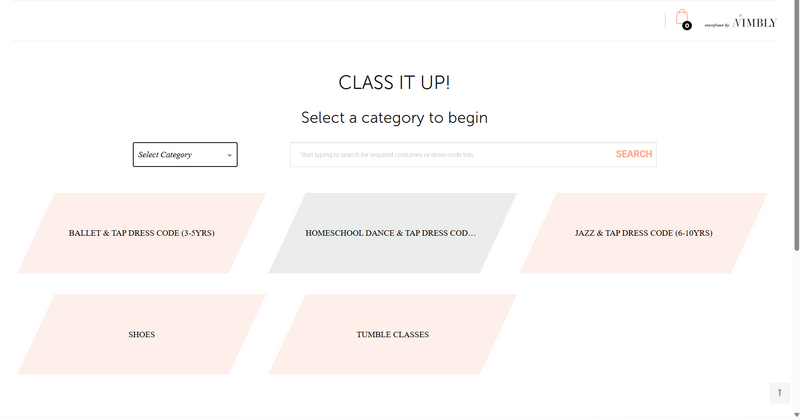Select the Tumble Classes category tile
The width and height of the screenshot is (800, 419).
[x=391, y=334]
